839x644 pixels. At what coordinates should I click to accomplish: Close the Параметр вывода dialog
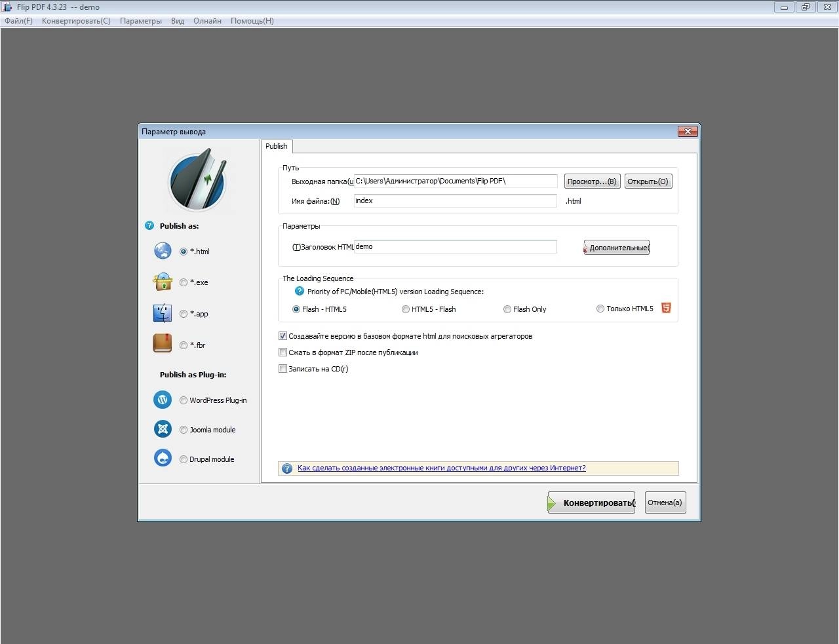687,131
